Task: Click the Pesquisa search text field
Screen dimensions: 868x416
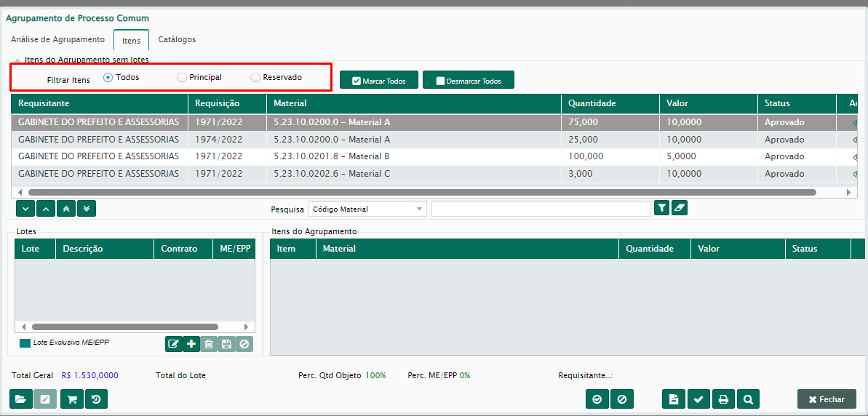Action: [541, 209]
